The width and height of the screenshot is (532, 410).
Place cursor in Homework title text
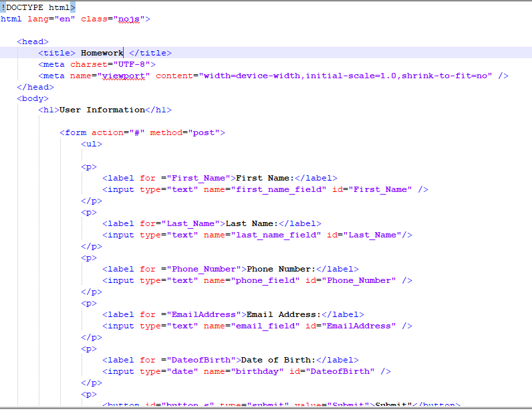(x=102, y=53)
